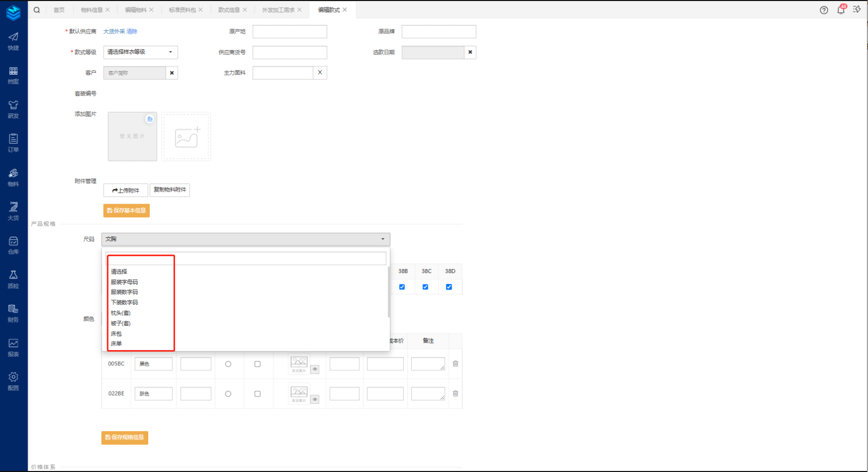Click the help question mark icon

click(824, 10)
